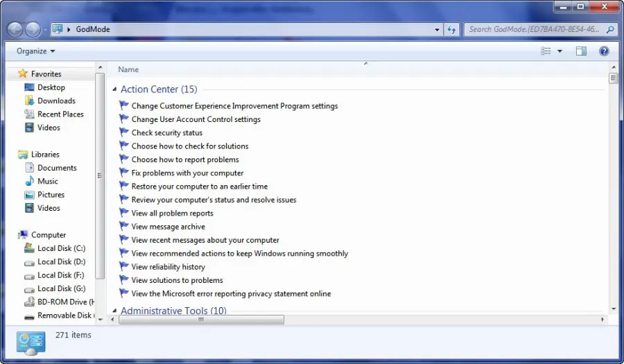Open Change User Account Control settings
The width and height of the screenshot is (624, 364).
click(196, 119)
